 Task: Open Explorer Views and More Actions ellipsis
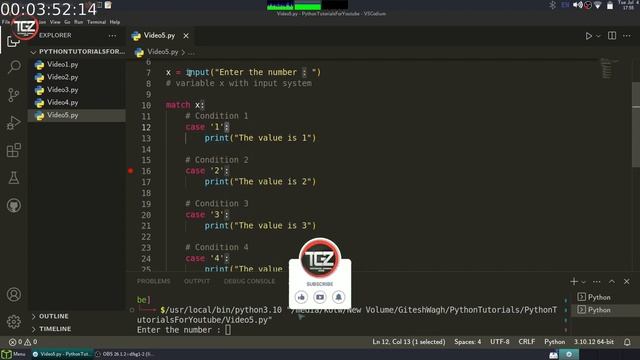pyautogui.click(x=112, y=36)
